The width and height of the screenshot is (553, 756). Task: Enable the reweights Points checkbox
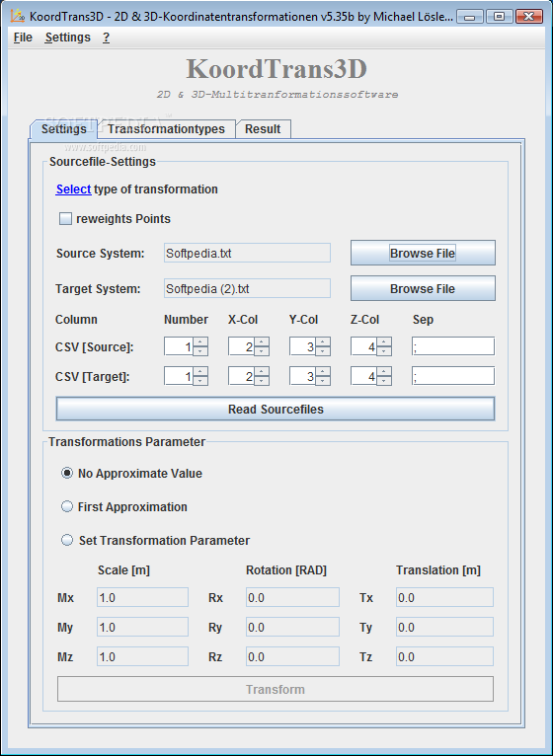65,219
